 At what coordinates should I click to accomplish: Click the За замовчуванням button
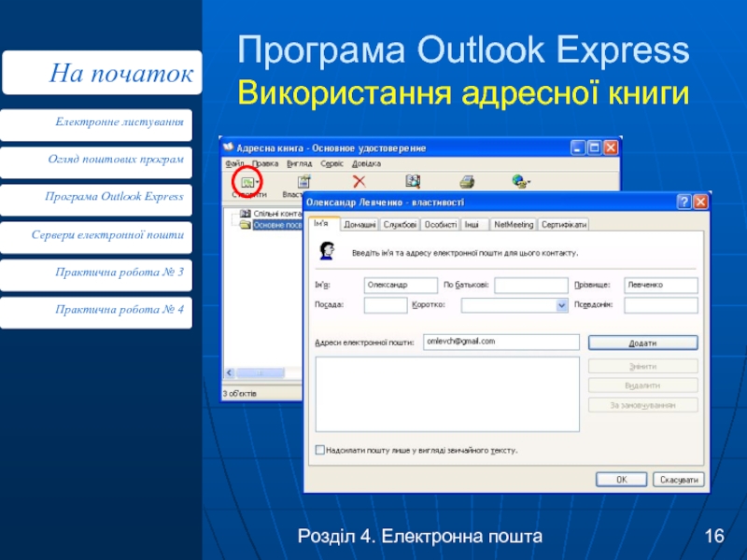(x=642, y=405)
